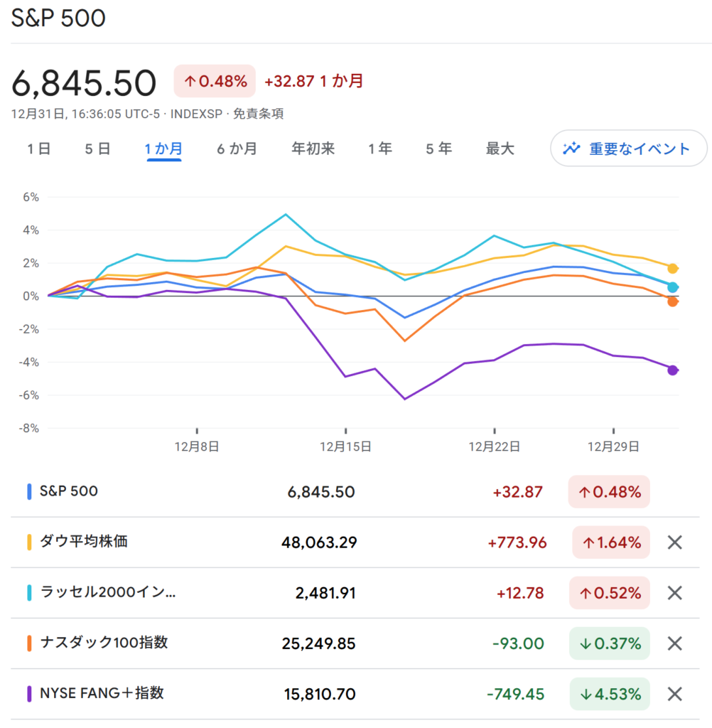Open the ナスダック100指数 index name

(104, 643)
